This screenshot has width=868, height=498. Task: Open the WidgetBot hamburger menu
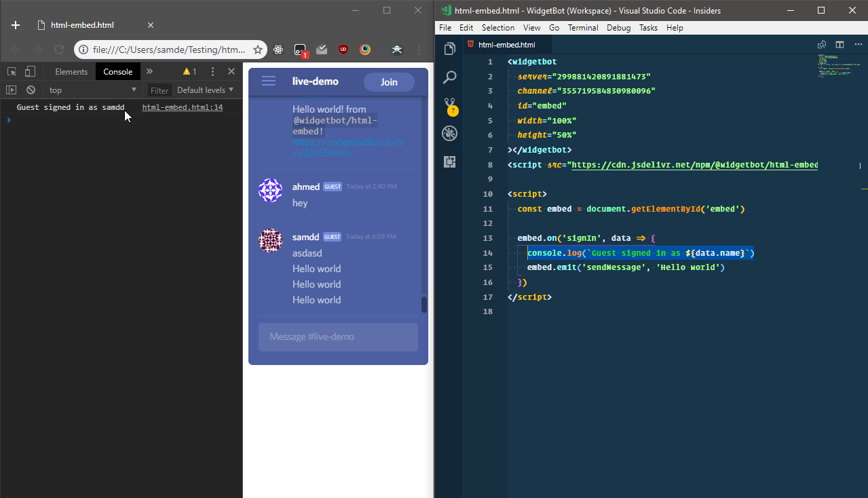(x=269, y=81)
